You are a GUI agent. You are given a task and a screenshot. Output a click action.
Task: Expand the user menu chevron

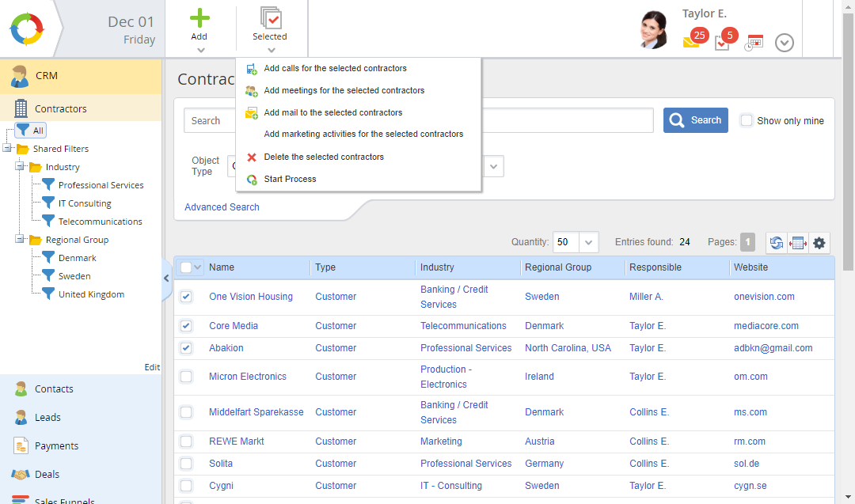tap(784, 43)
